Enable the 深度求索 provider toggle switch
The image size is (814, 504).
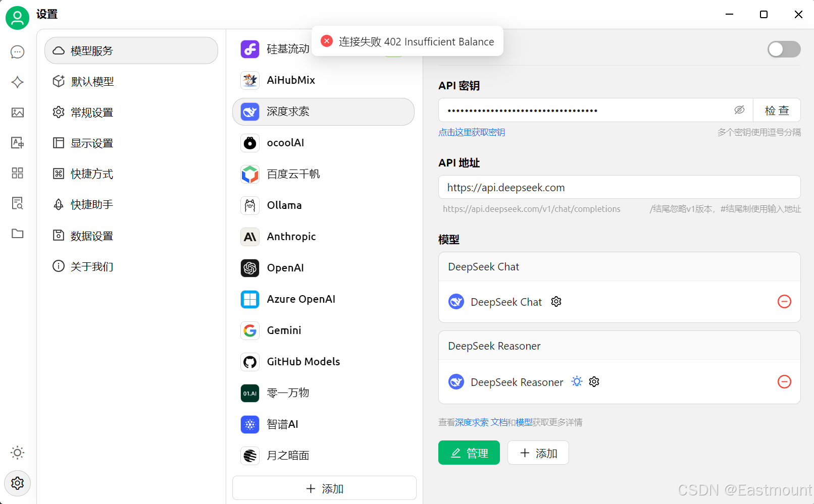pyautogui.click(x=784, y=49)
